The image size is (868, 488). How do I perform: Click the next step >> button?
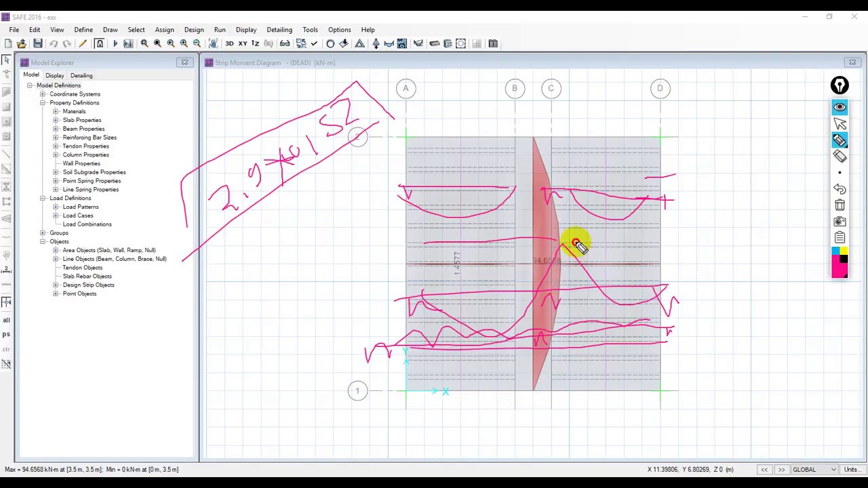pyautogui.click(x=782, y=470)
